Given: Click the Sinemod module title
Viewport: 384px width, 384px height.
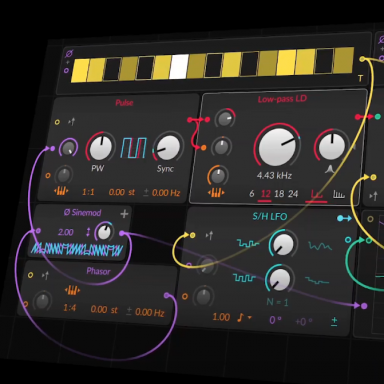Looking at the screenshot, I should (x=83, y=212).
